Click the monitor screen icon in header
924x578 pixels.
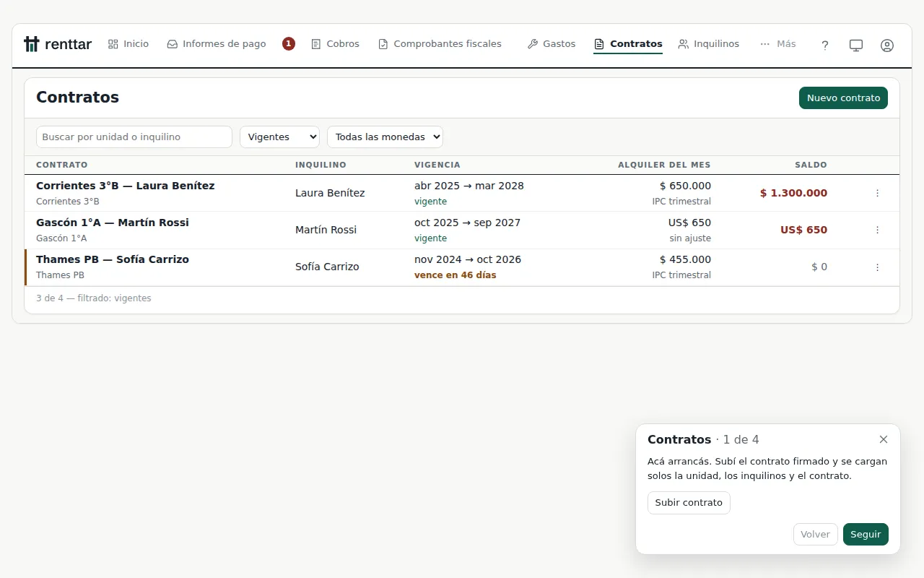point(856,45)
